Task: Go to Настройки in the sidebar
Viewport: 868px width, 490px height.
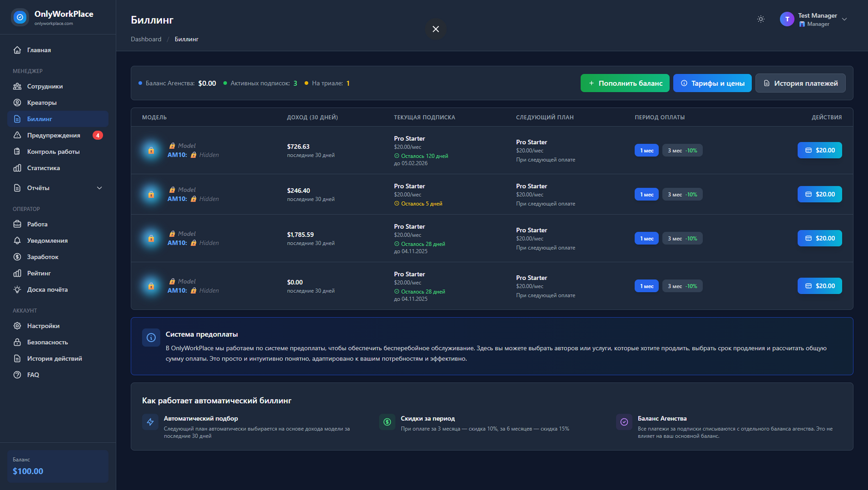Action: click(43, 326)
